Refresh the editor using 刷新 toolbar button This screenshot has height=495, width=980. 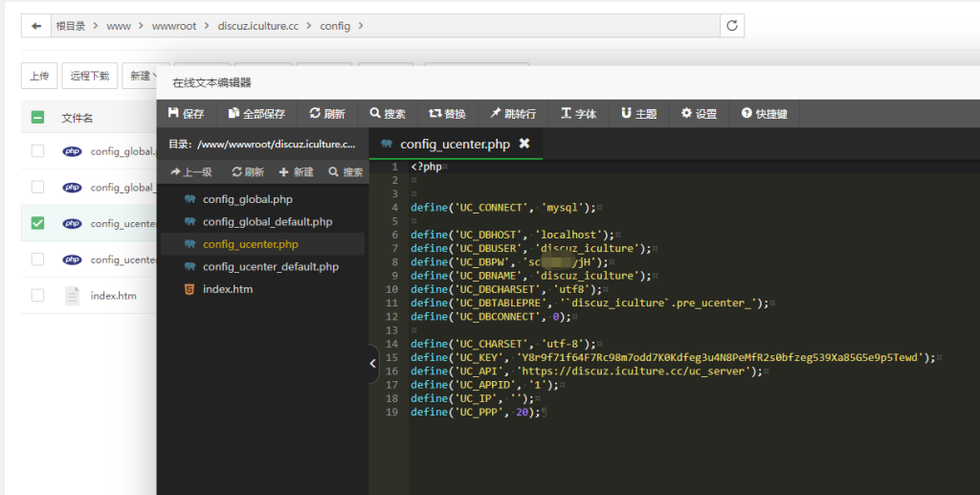327,114
